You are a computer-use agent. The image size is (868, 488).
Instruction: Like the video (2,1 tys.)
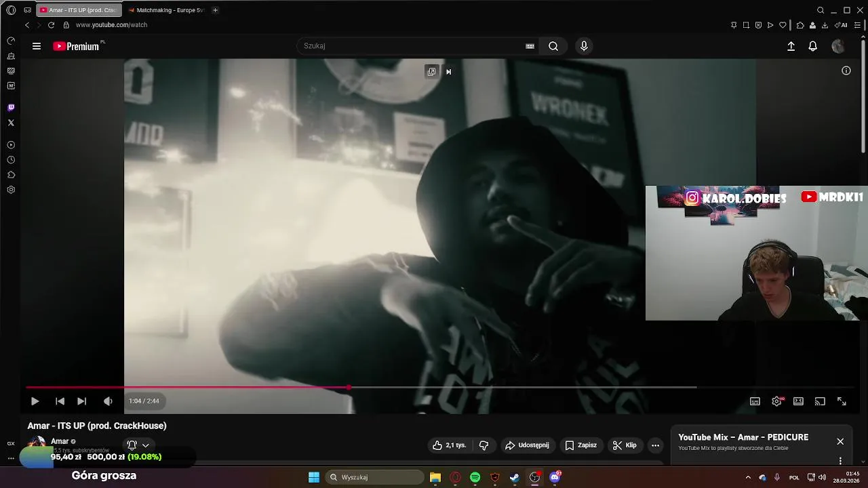click(x=450, y=445)
